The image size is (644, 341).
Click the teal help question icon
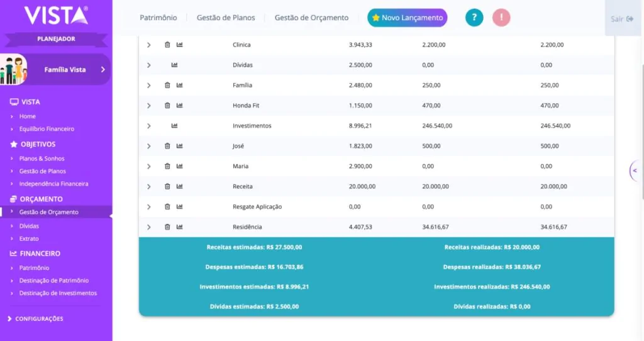click(x=474, y=18)
